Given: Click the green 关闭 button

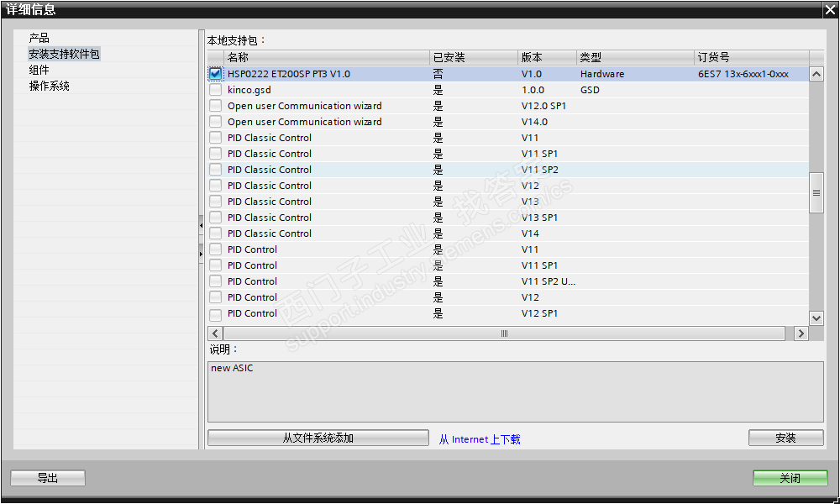Looking at the screenshot, I should (x=790, y=478).
